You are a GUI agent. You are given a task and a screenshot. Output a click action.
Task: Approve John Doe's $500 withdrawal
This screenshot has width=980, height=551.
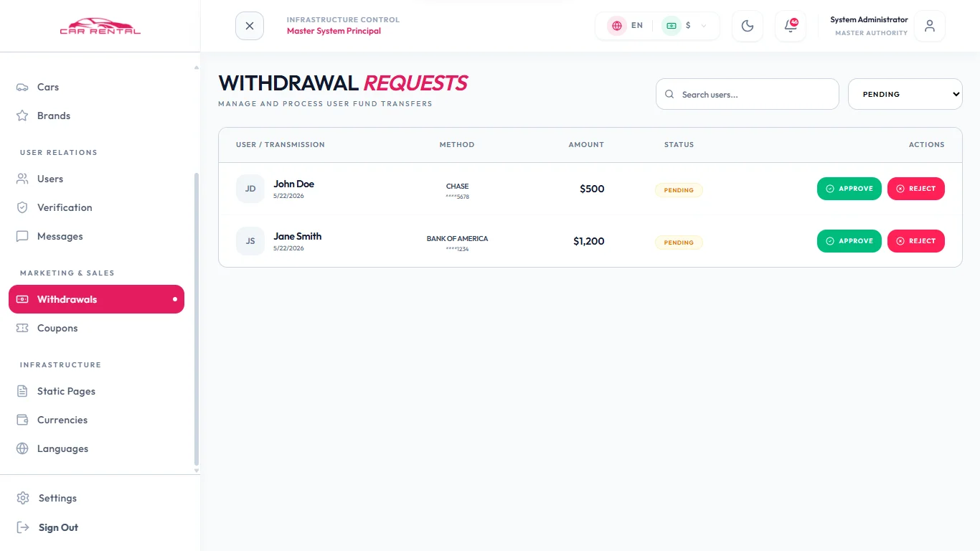point(849,189)
